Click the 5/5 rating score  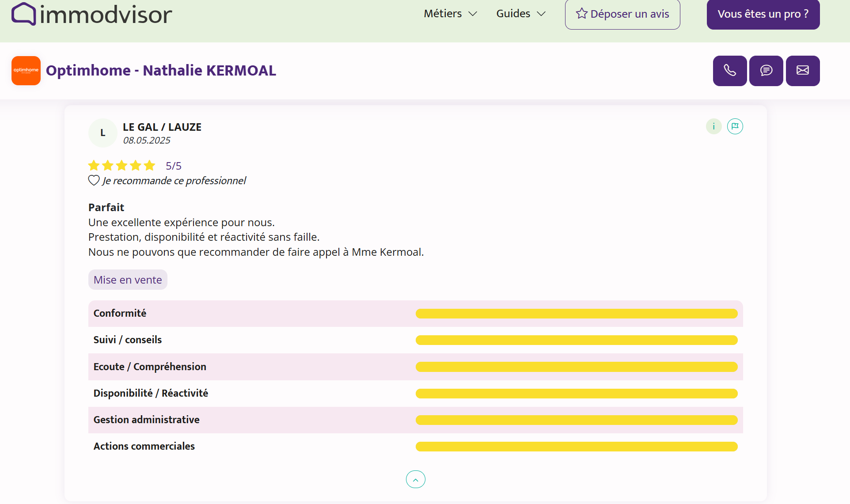click(173, 166)
